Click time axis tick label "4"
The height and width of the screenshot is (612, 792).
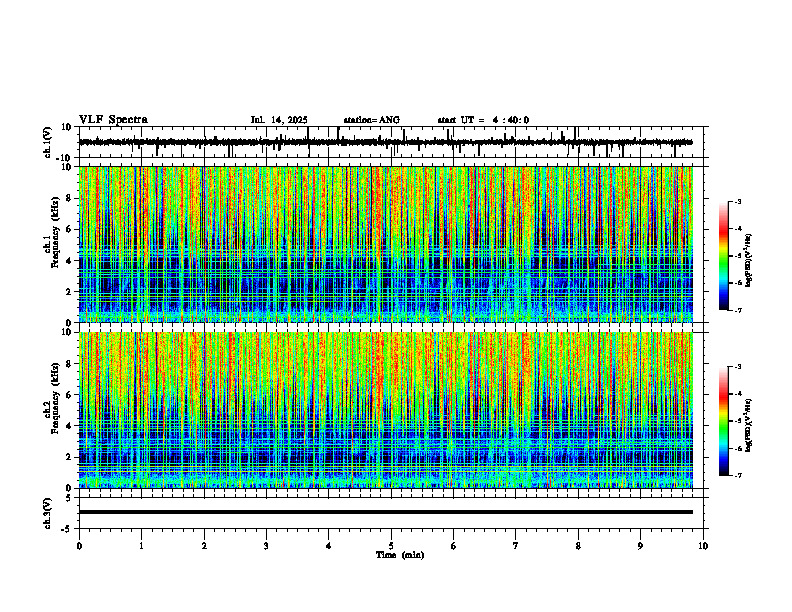328,546
